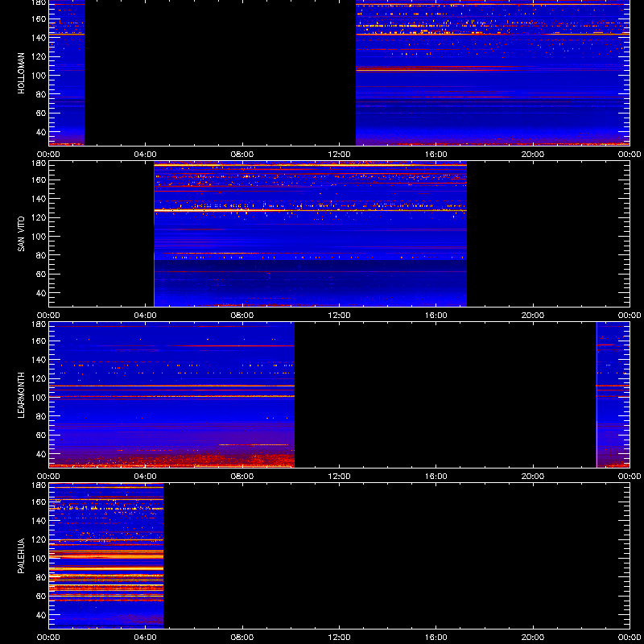Select 08:00 time label under Holloman plot
The width and height of the screenshot is (644, 644).
click(242, 155)
